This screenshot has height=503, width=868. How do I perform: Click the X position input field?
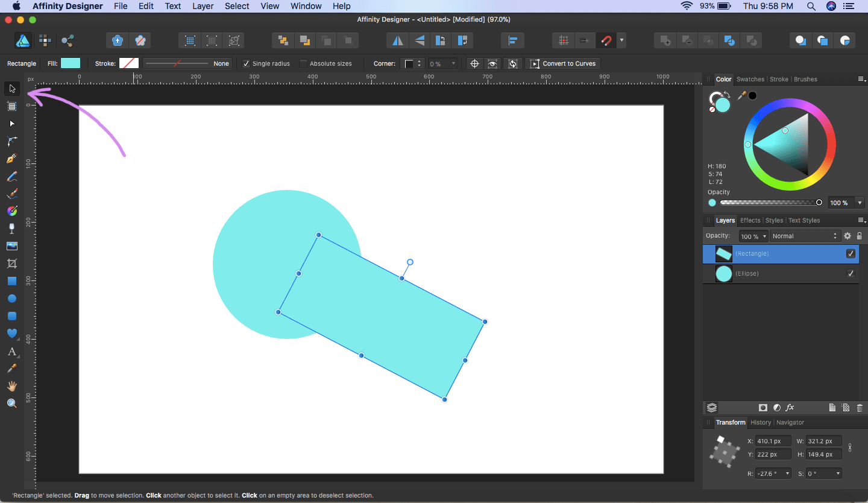773,441
